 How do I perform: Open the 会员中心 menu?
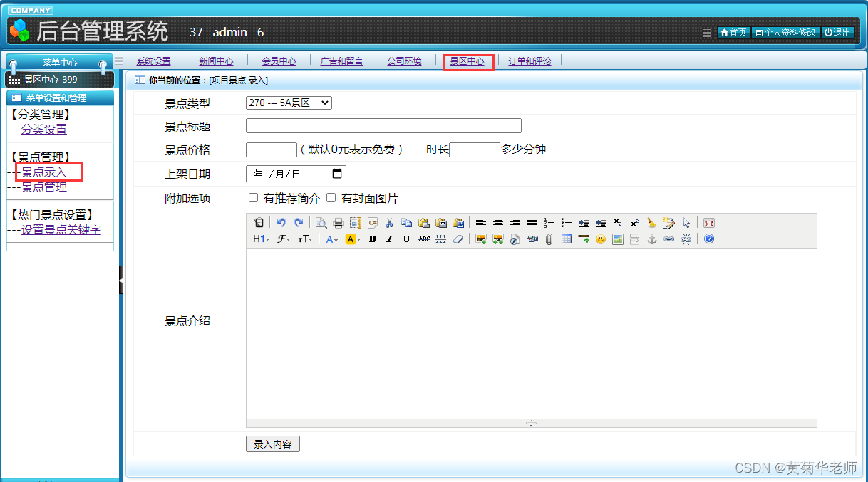(279, 61)
